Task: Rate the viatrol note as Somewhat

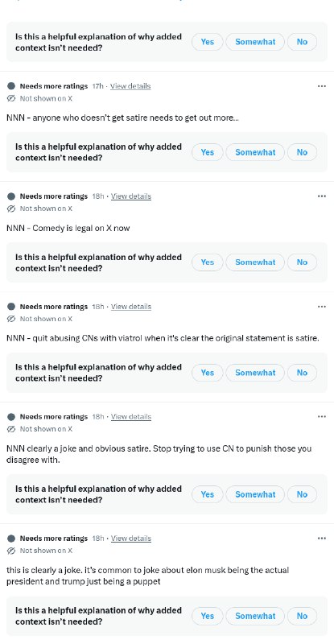Action: tap(255, 373)
